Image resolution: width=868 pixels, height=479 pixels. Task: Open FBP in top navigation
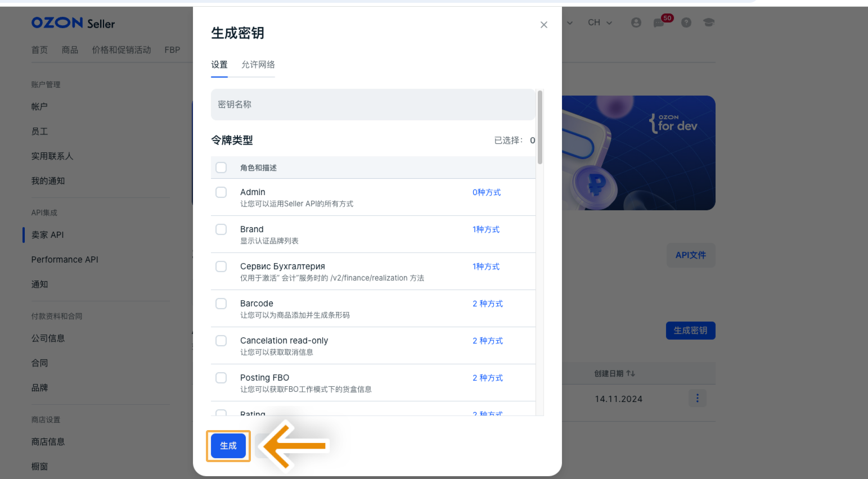tap(172, 50)
